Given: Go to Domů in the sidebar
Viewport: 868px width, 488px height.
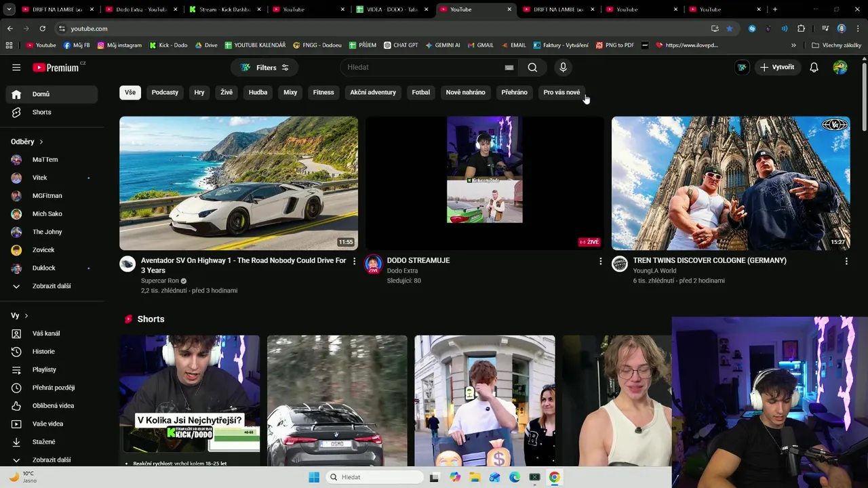Looking at the screenshot, I should (x=52, y=94).
